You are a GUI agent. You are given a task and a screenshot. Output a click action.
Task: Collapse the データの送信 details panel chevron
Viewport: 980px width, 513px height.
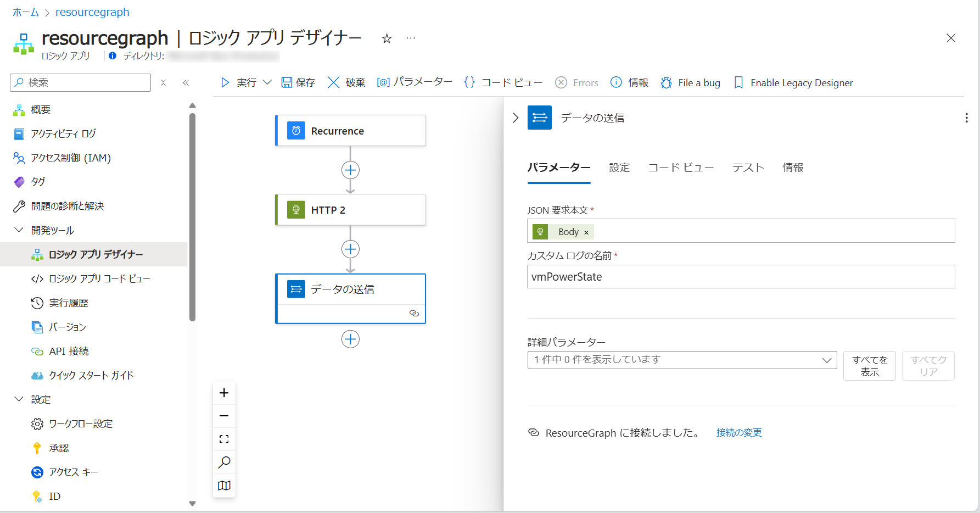(515, 118)
